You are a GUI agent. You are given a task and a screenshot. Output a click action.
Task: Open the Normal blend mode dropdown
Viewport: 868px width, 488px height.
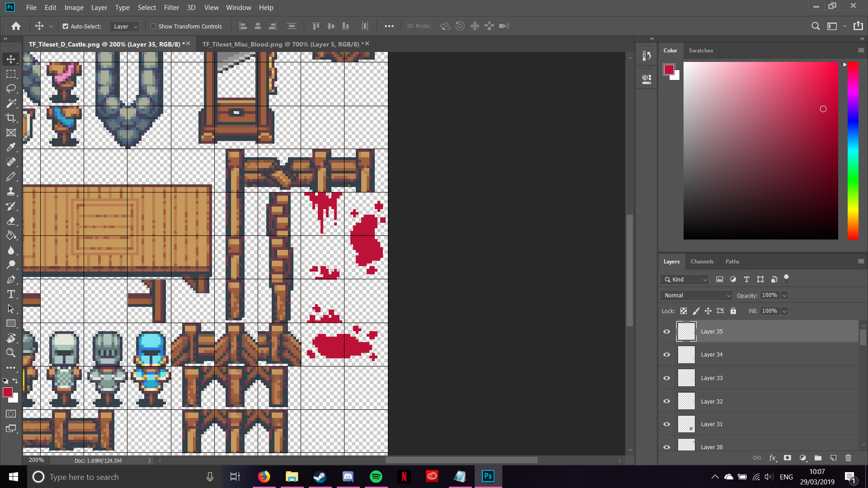click(696, 296)
